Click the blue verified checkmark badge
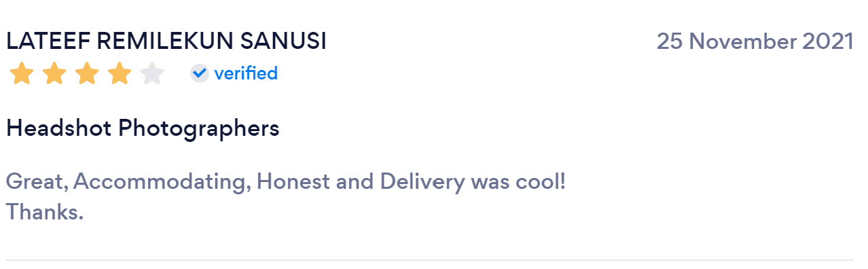Image resolution: width=868 pixels, height=269 pixels. point(199,73)
